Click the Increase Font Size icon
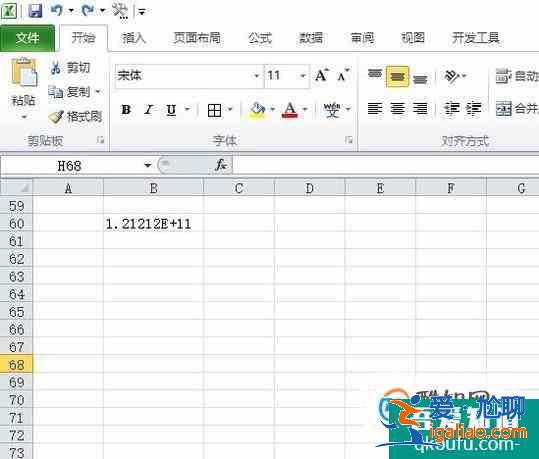The height and width of the screenshot is (459, 539). 321,75
